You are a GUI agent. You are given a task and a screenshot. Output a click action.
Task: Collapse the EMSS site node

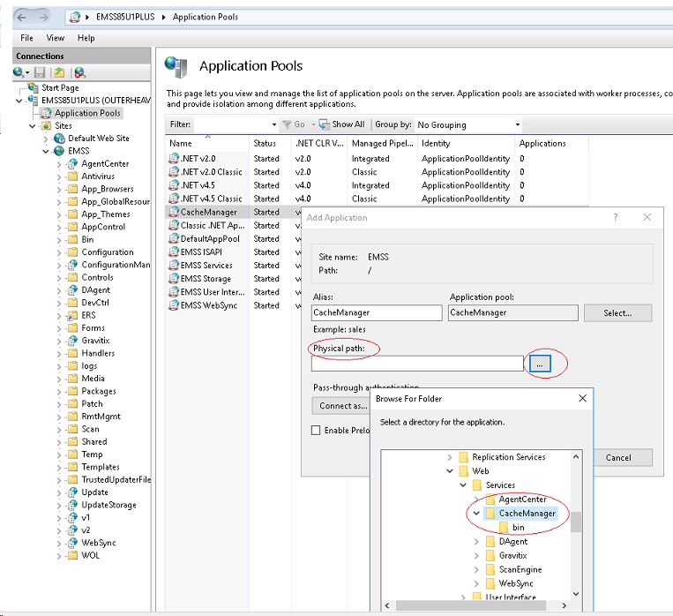[x=46, y=151]
